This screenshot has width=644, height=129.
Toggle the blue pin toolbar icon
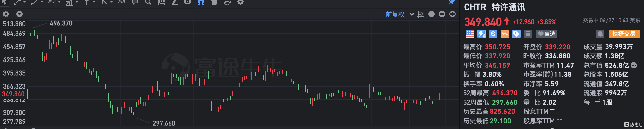[452, 2]
